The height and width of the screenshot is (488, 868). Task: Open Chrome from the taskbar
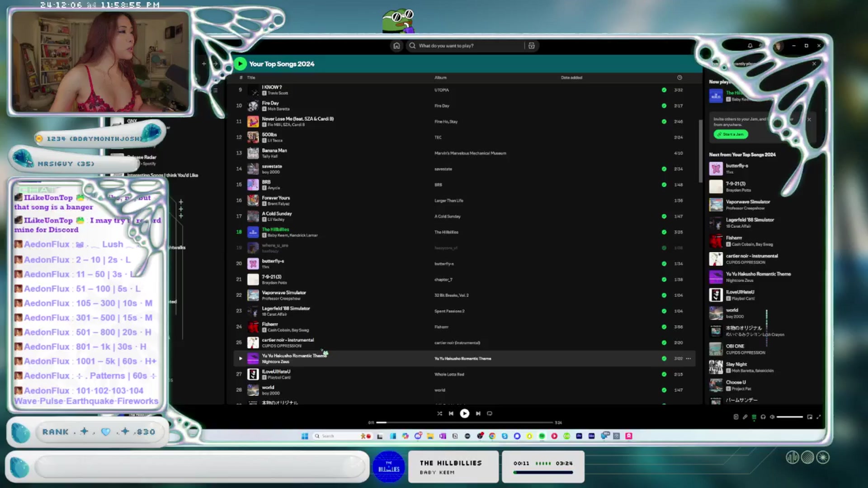(492, 436)
